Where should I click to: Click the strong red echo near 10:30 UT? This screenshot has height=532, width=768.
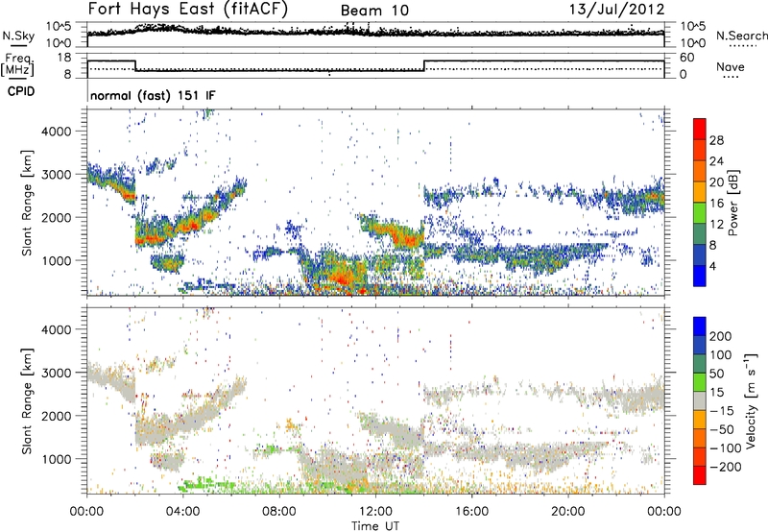[x=342, y=278]
